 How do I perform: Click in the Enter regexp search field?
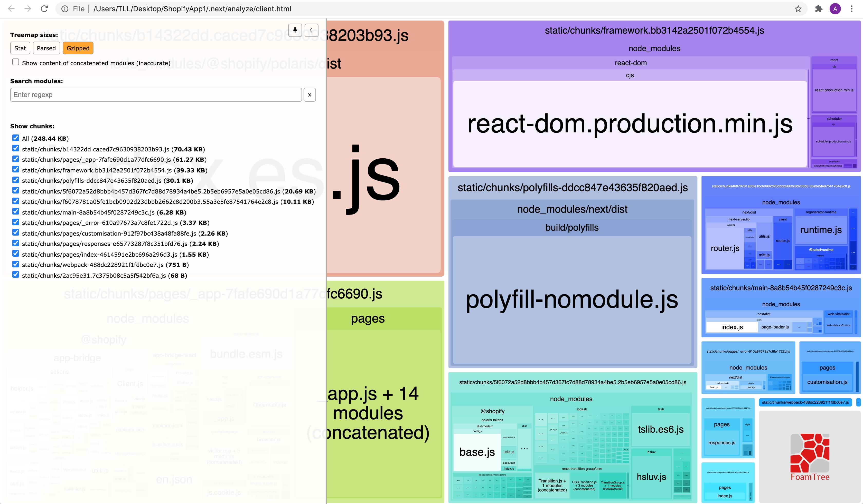click(156, 95)
